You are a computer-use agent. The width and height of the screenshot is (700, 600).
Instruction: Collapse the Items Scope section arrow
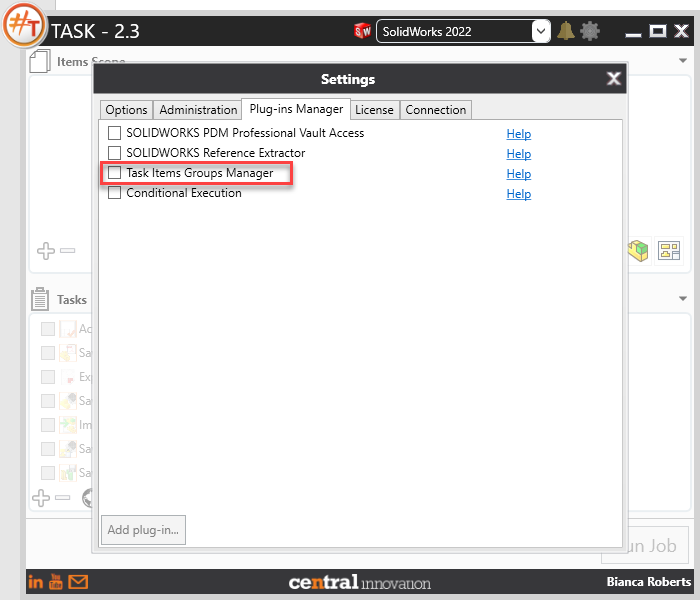pos(683,60)
